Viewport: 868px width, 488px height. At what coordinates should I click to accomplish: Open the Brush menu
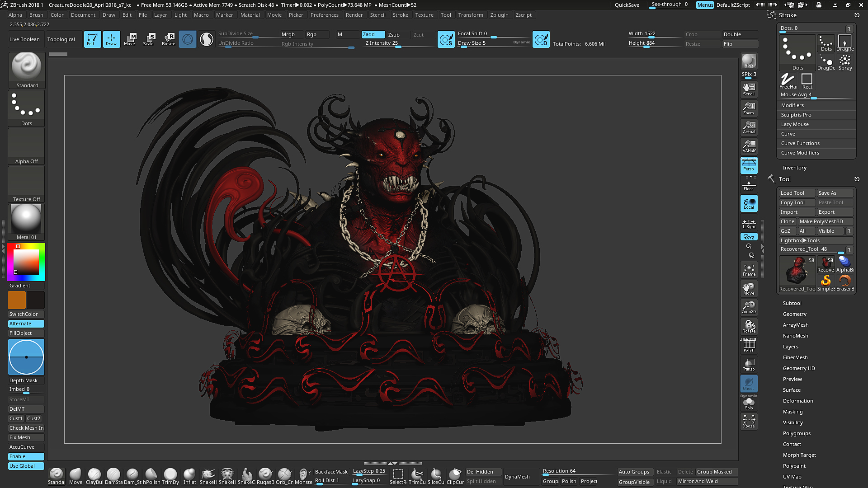point(36,15)
